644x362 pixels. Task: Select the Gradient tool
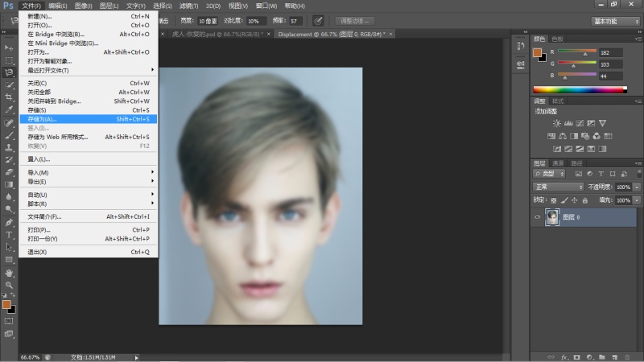pyautogui.click(x=9, y=184)
